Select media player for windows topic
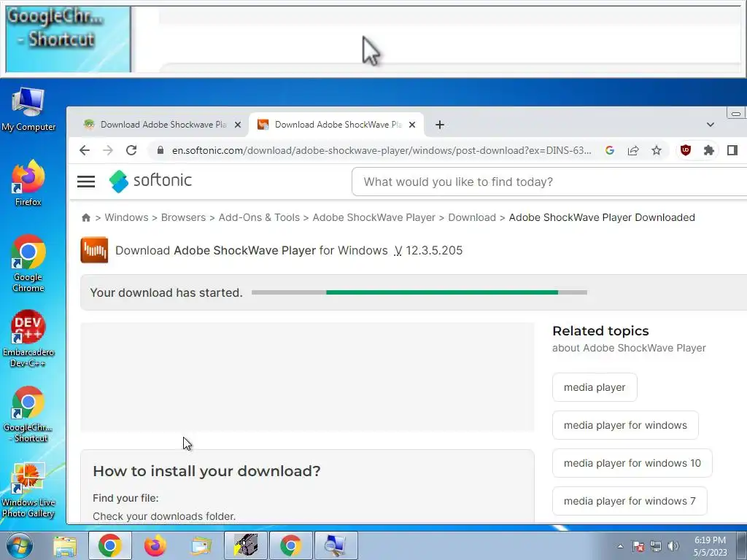This screenshot has height=560, width=747. click(x=625, y=425)
